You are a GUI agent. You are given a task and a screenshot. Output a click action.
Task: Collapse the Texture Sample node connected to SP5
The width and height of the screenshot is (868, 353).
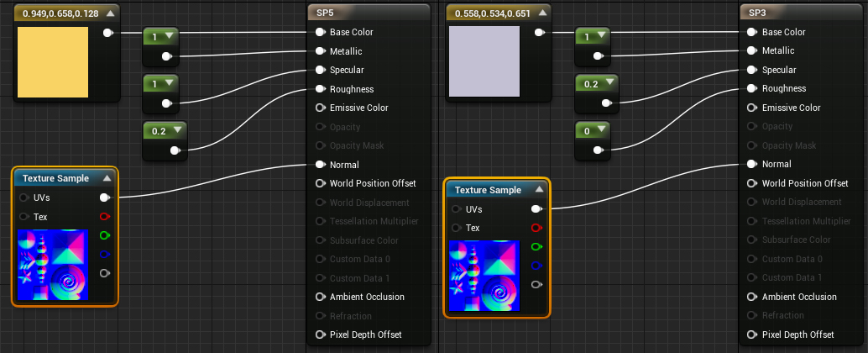(107, 178)
